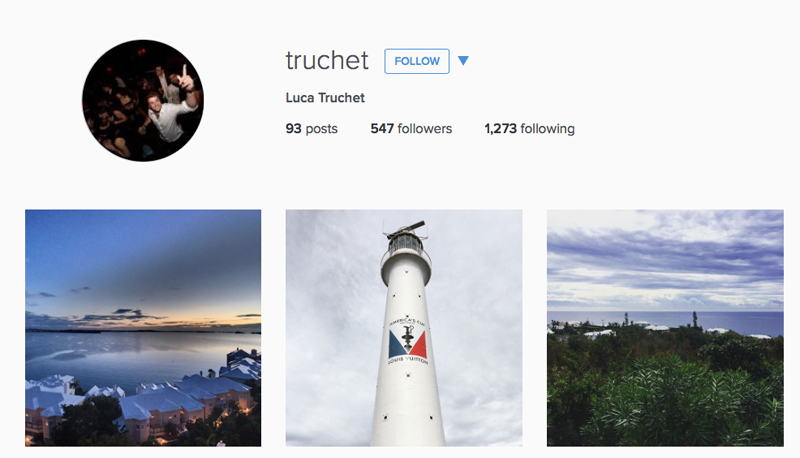
Task: Select the Luca Truchet display name
Action: click(x=325, y=98)
